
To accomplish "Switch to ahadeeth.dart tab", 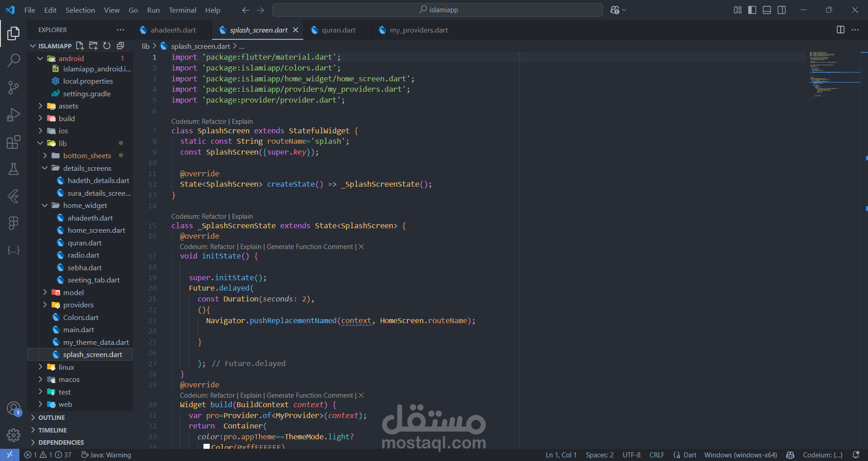I will pos(173,30).
